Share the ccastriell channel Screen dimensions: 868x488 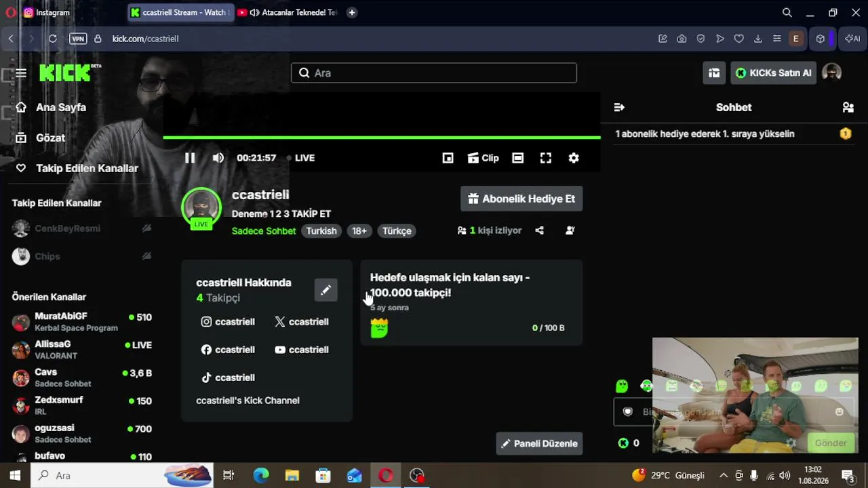click(539, 230)
